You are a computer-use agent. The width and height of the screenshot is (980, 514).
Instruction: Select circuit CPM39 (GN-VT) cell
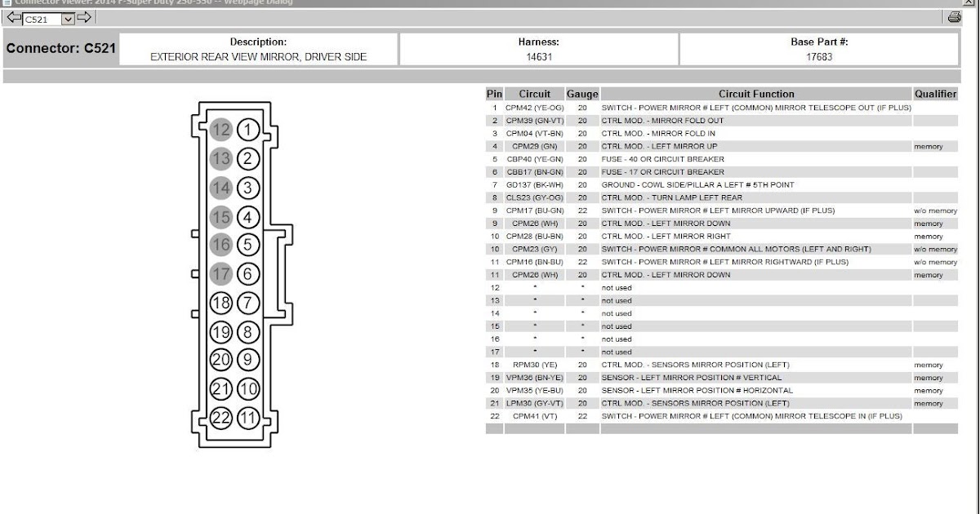coord(535,121)
